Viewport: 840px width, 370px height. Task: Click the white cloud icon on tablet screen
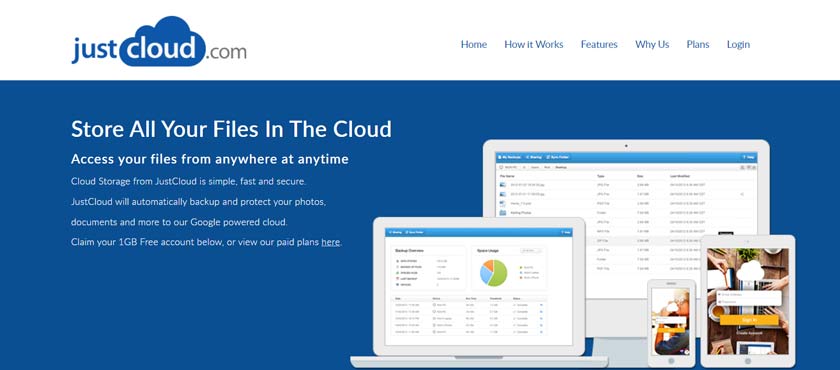[x=750, y=271]
